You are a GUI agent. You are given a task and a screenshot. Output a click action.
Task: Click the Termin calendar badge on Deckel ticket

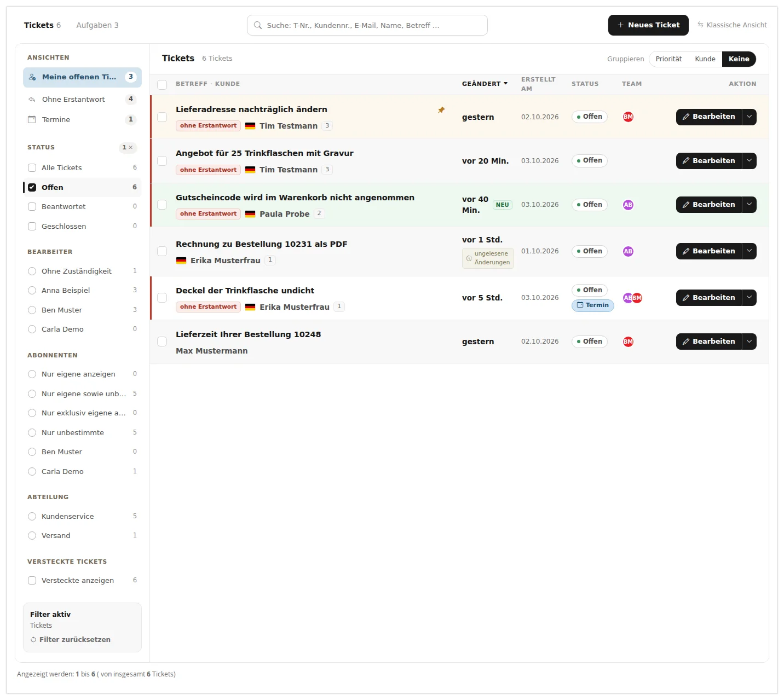point(592,305)
